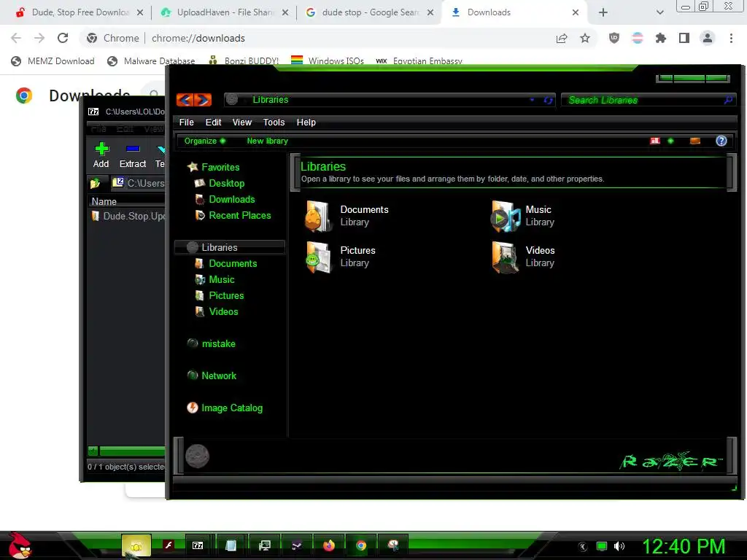The image size is (747, 560).
Task: Refresh the Libraries address bar
Action: tap(549, 100)
